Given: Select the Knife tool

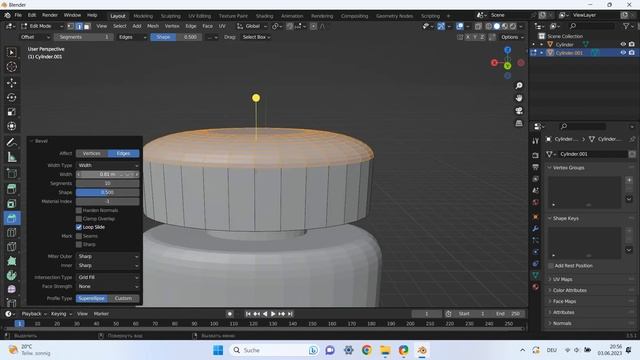Looking at the screenshot, I should [11, 247].
